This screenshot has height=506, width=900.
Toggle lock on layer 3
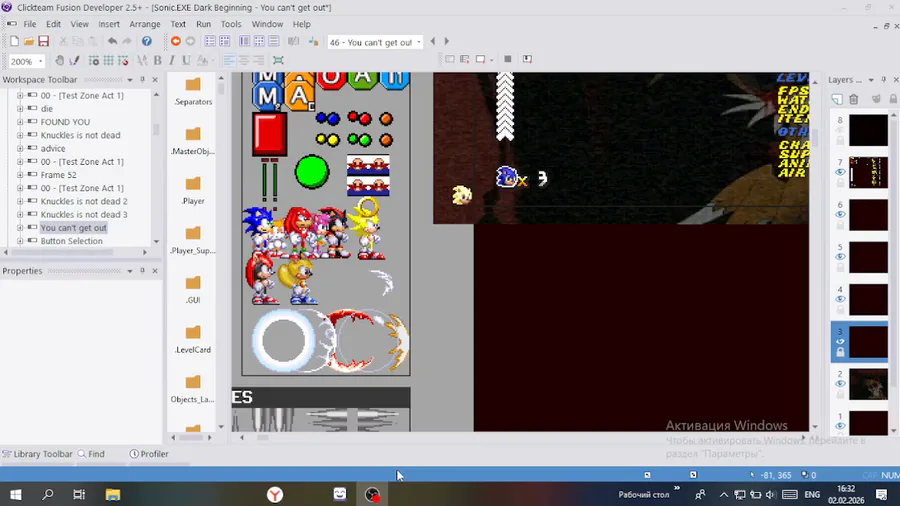tap(840, 352)
